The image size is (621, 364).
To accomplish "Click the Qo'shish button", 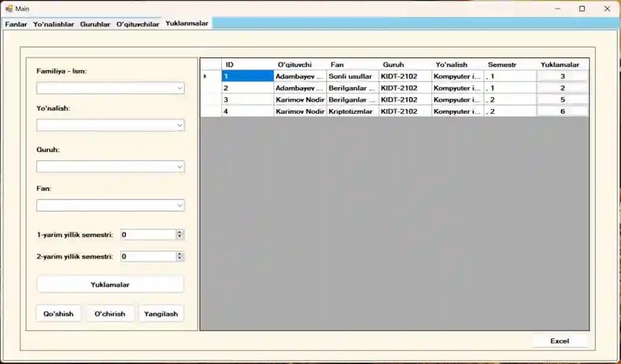I will [58, 314].
